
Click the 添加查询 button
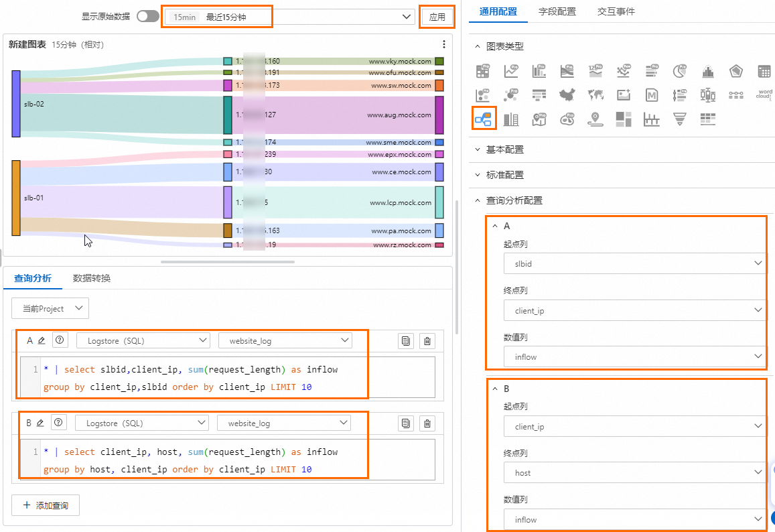tap(46, 505)
